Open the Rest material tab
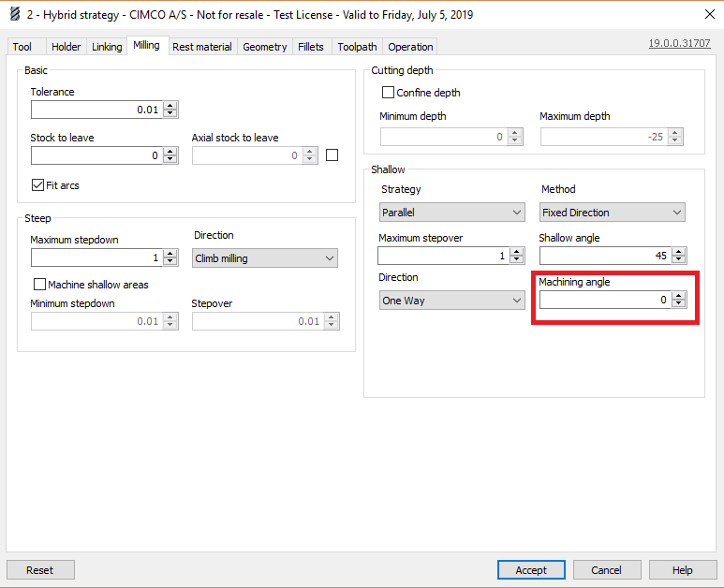This screenshot has height=588, width=724. (x=202, y=47)
